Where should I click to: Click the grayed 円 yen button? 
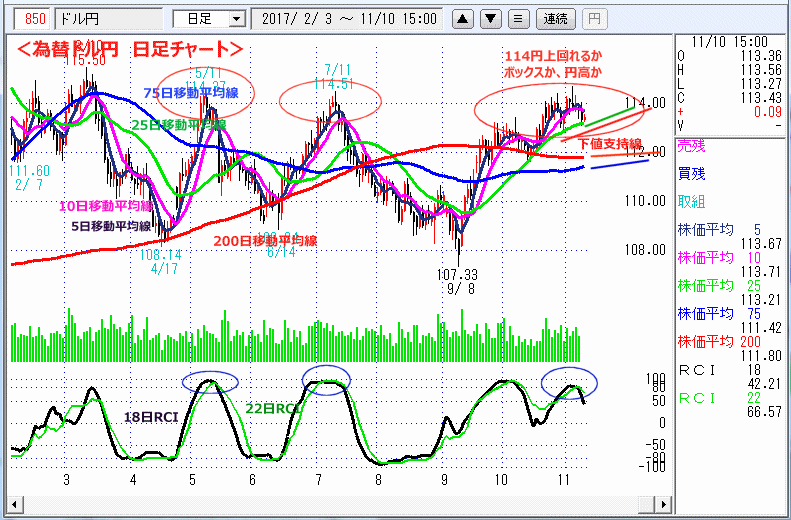coord(593,18)
